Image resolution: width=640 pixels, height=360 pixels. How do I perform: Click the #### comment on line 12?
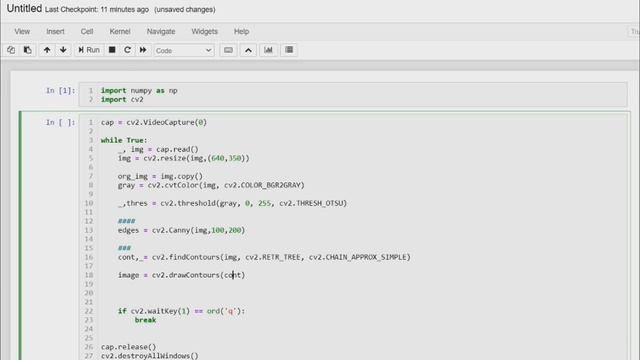126,221
